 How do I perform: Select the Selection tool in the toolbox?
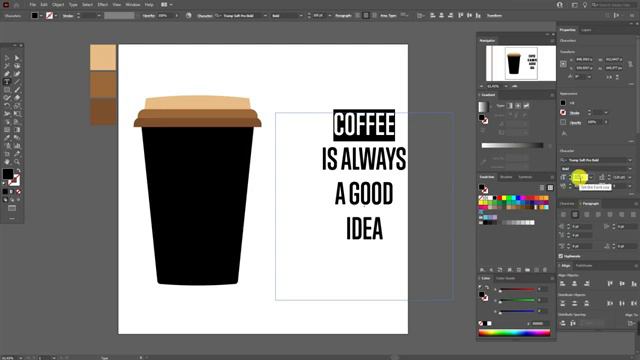pyautogui.click(x=7, y=58)
